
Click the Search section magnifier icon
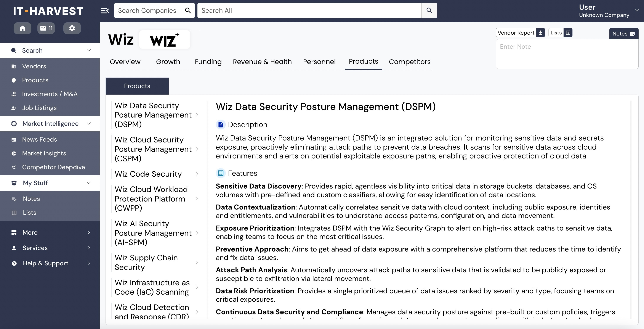coord(14,50)
